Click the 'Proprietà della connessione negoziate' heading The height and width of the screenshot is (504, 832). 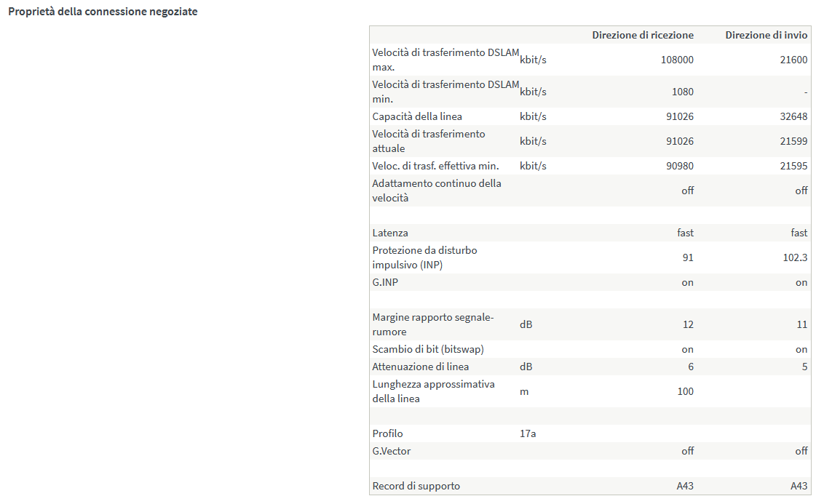tap(103, 12)
